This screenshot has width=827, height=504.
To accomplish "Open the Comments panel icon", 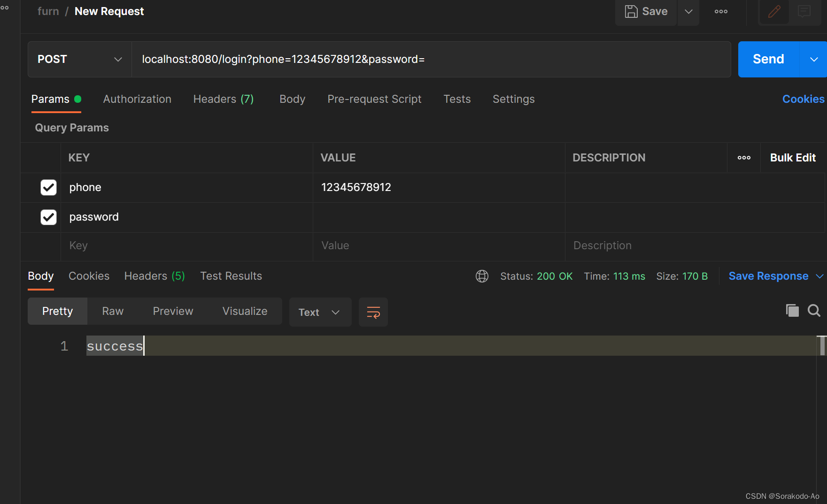I will (x=805, y=11).
